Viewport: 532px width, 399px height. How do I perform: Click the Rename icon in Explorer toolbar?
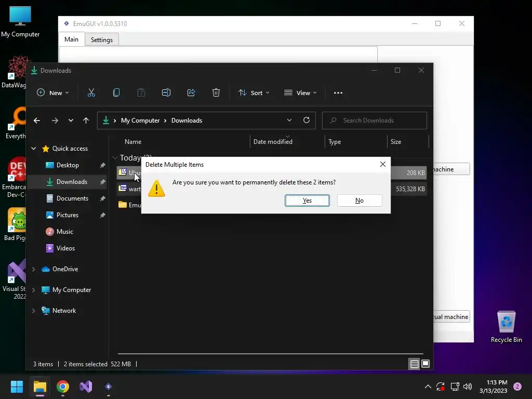[x=166, y=92]
